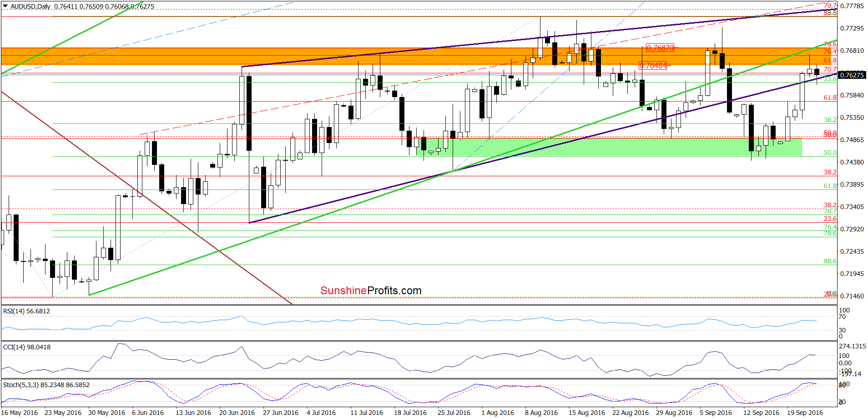This screenshot has width=868, height=419.
Task: Select the green support zone rectangle
Action: (x=609, y=147)
